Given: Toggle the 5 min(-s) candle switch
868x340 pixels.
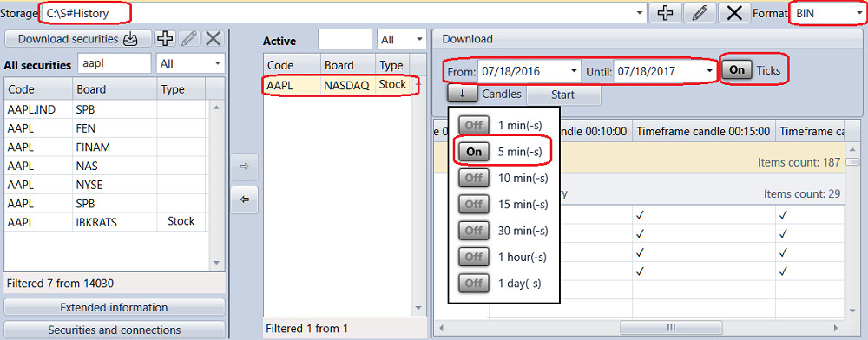Looking at the screenshot, I should (x=474, y=152).
